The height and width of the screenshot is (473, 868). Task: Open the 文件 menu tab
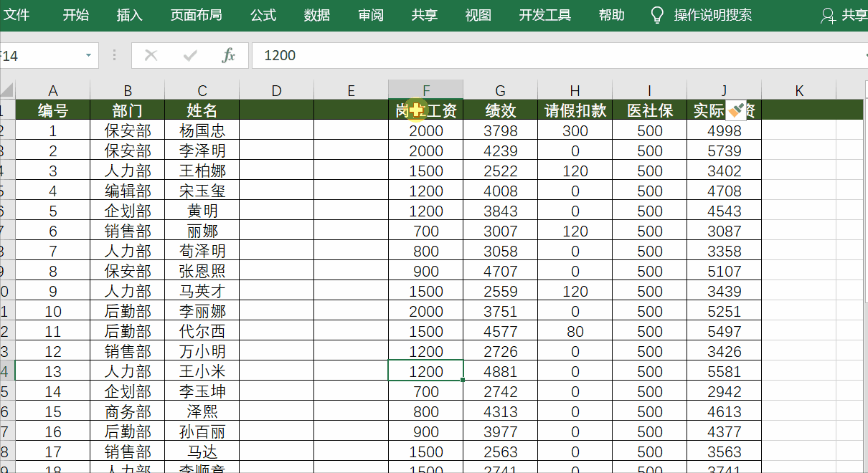[16, 15]
